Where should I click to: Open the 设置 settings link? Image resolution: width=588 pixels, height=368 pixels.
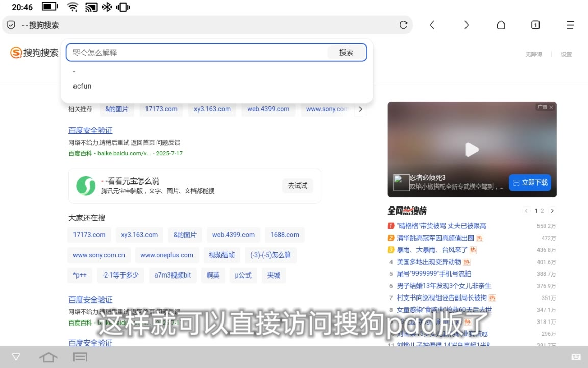566,55
